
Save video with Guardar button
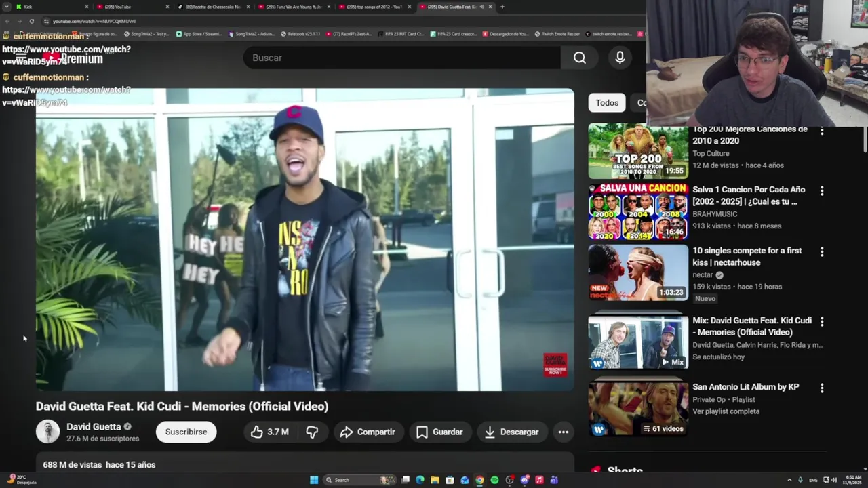pos(439,432)
